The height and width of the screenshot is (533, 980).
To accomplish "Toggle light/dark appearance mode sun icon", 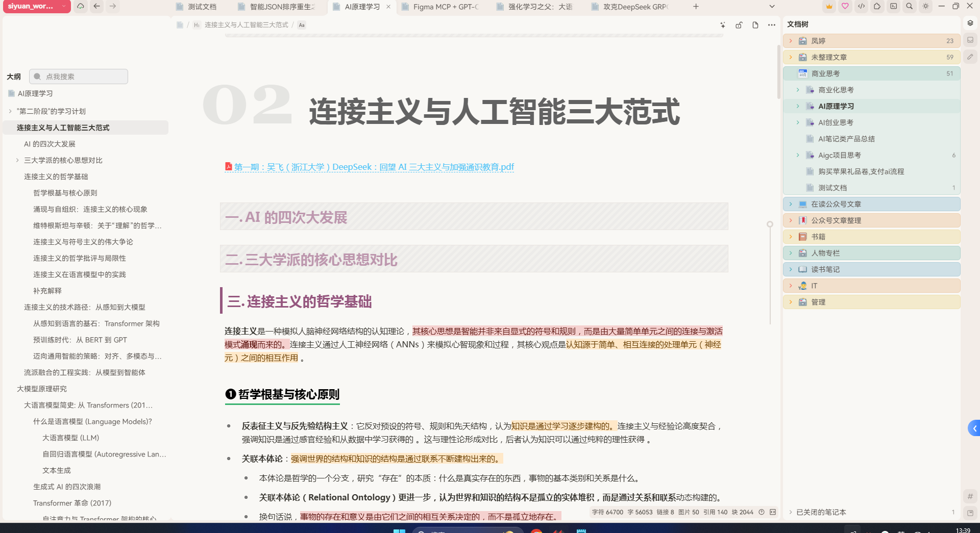I will point(925,7).
